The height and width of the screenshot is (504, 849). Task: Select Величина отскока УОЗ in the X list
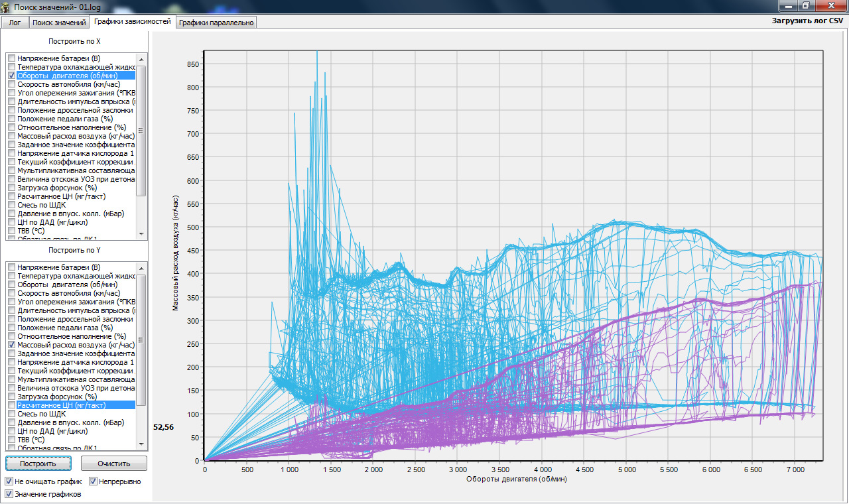76,179
